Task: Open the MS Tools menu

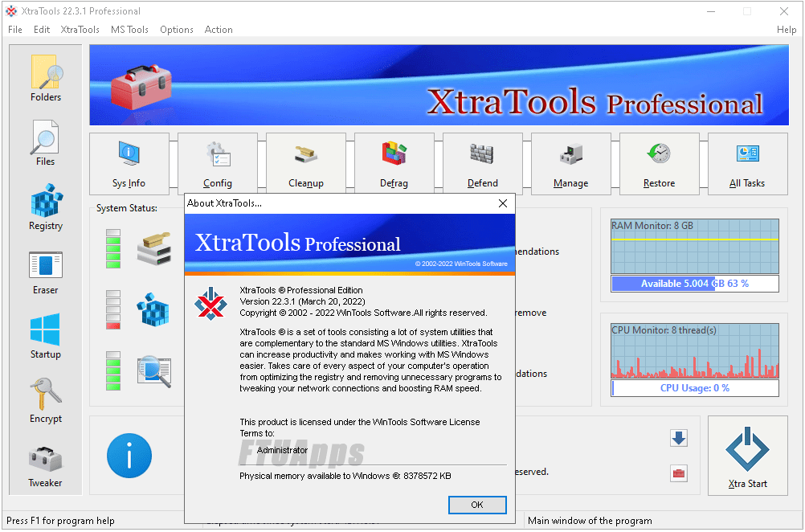Action: [129, 29]
